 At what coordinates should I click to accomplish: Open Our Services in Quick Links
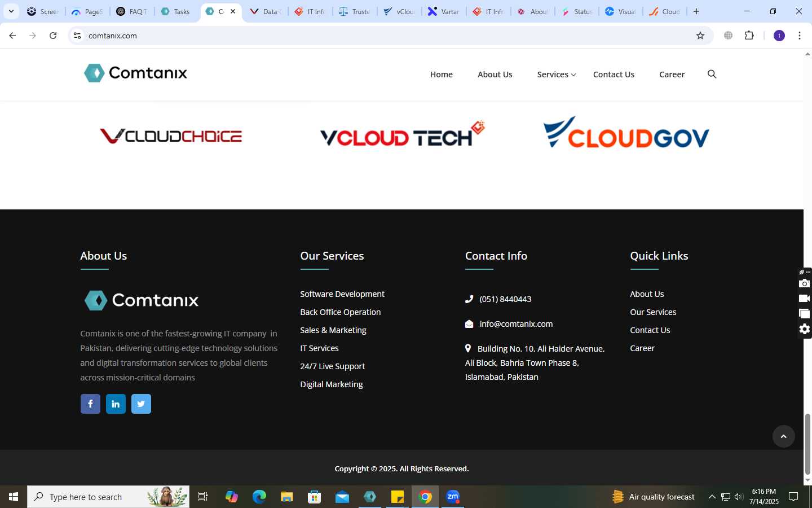653,312
